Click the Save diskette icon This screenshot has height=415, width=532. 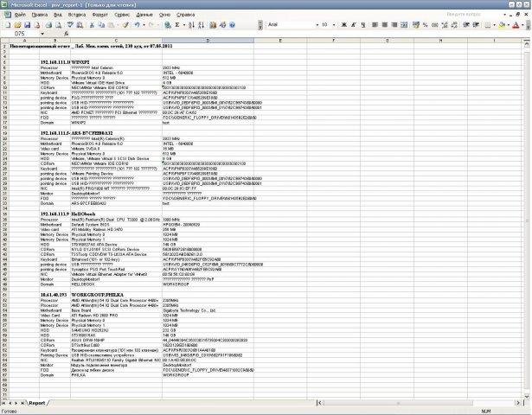click(x=28, y=25)
